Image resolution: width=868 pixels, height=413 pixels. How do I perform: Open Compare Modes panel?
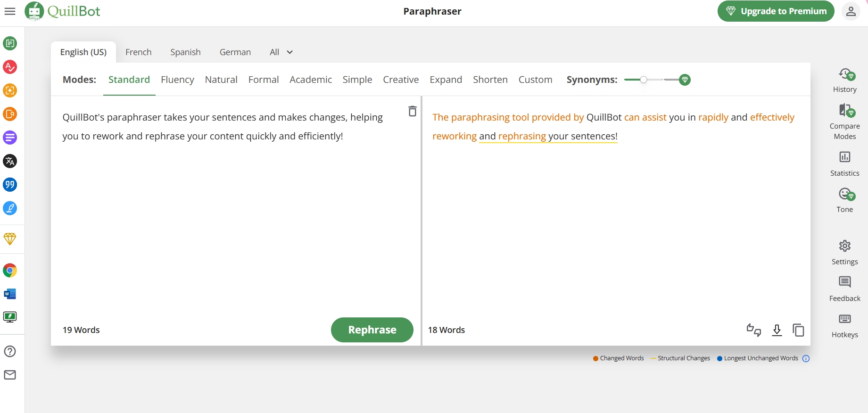point(845,122)
